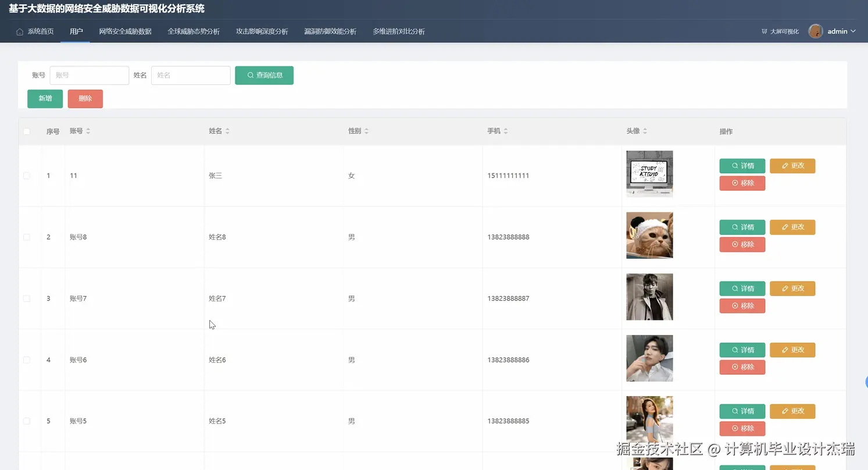Click phone number 13823888886
This screenshot has width=868, height=470.
point(508,360)
